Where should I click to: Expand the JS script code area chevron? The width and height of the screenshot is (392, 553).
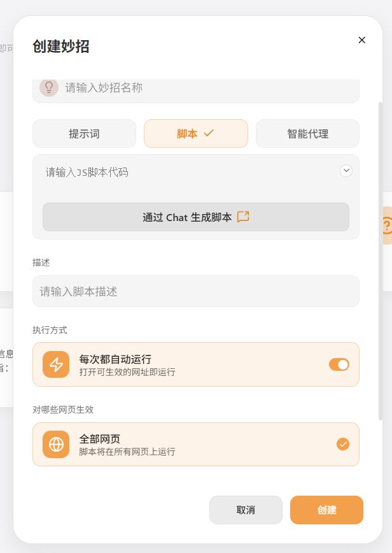[346, 171]
